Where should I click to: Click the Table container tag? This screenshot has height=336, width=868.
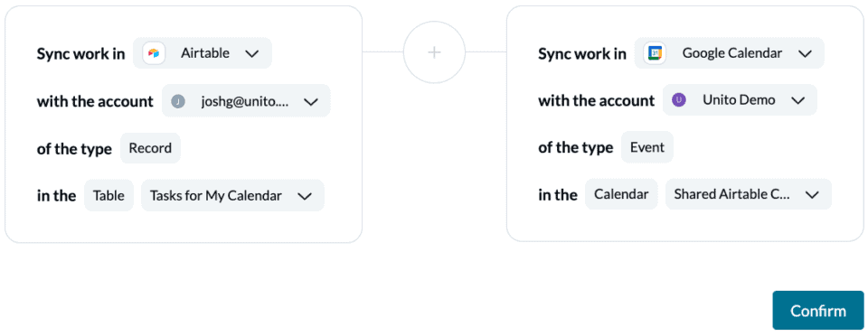108,195
